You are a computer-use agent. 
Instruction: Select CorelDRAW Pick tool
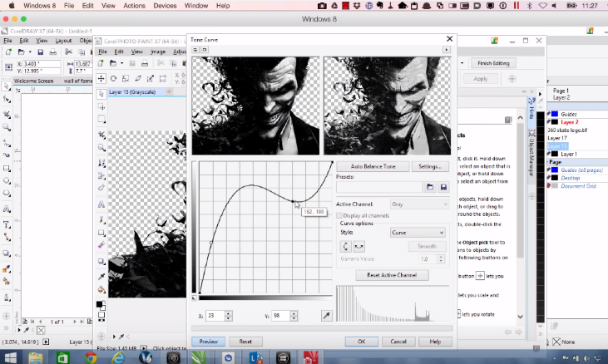tap(6, 86)
